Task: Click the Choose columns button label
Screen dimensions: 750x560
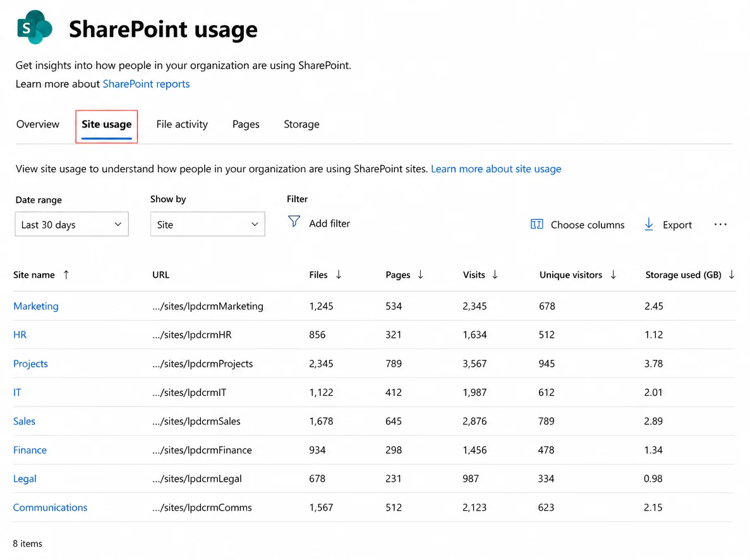Action: [x=588, y=225]
